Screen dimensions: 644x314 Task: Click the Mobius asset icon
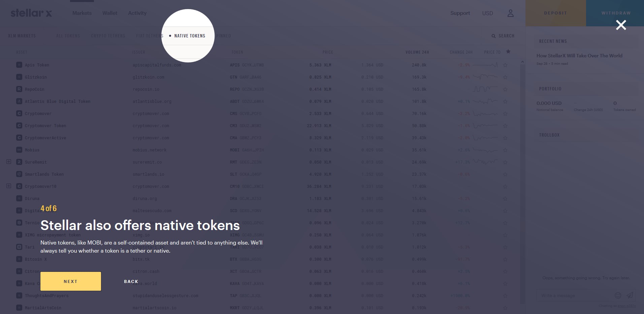19,150
